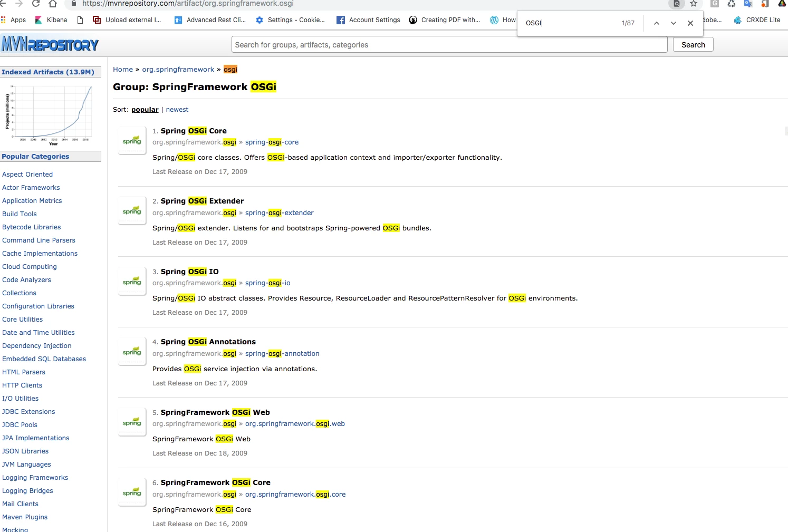The image size is (788, 532).
Task: Open org.springframework.osgi.core artifact link
Action: pyautogui.click(x=295, y=495)
